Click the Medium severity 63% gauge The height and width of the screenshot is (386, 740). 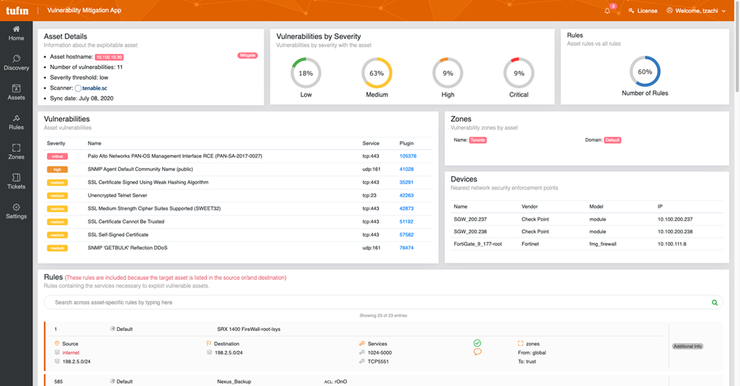[377, 73]
